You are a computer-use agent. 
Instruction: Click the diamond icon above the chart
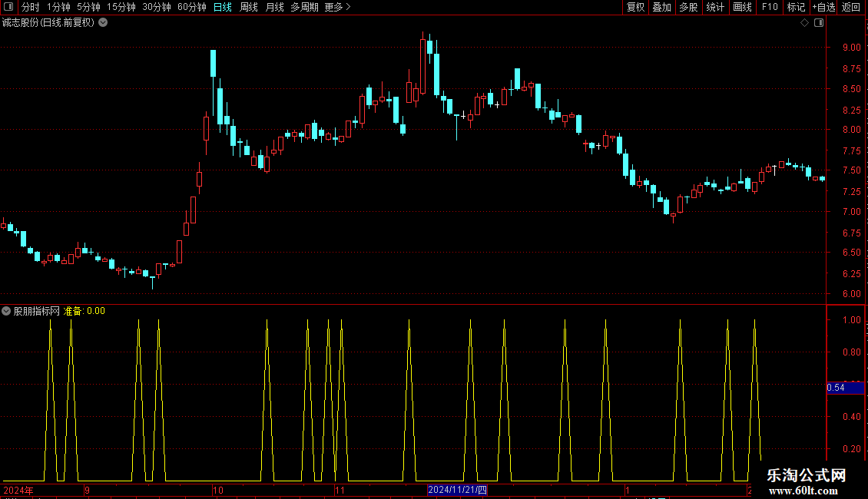coord(805,23)
